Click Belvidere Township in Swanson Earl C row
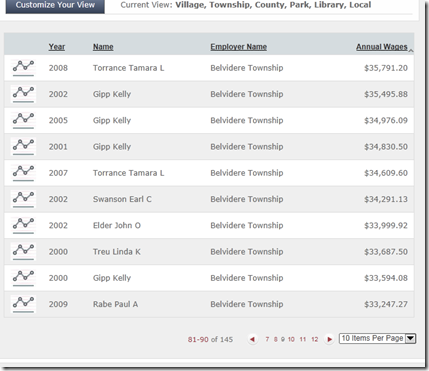This screenshot has width=429, height=371. pos(247,199)
